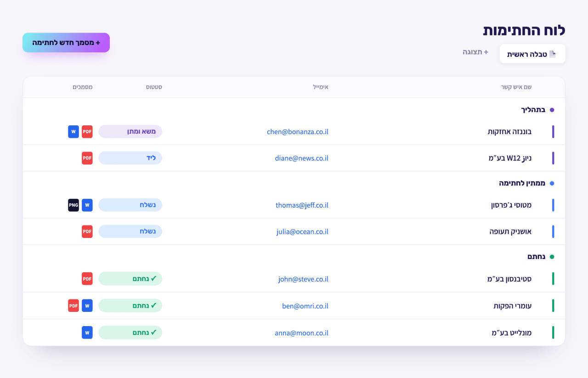Click the john@steve.co.il email link
Screen dimensions: 588x378
pyautogui.click(x=303, y=279)
